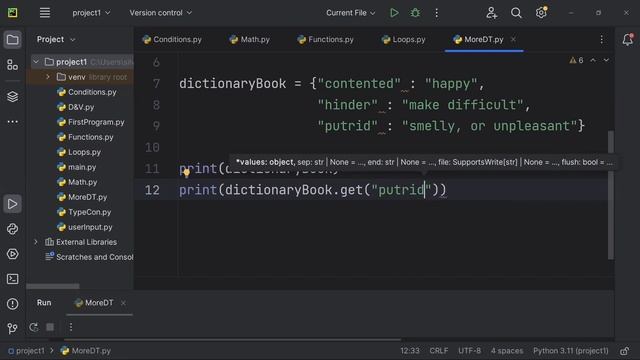Open Run panel more options
Screen dimensions: 640x360
pyautogui.click(x=71, y=327)
